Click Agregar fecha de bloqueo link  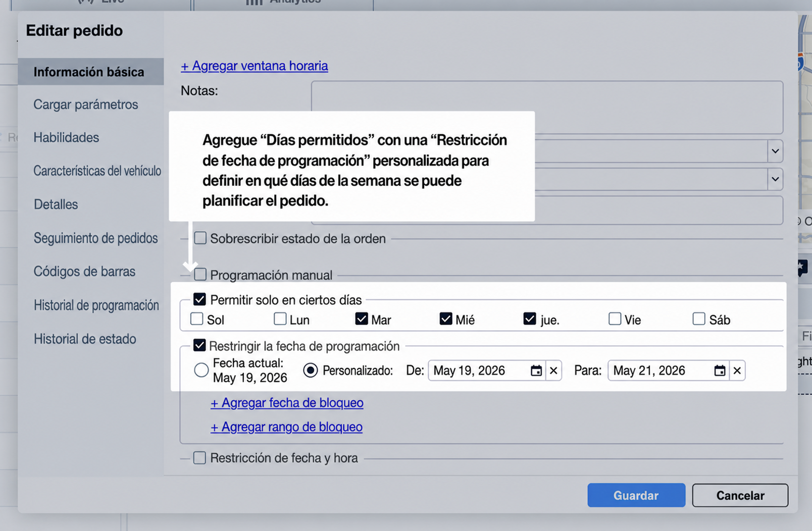(x=287, y=402)
